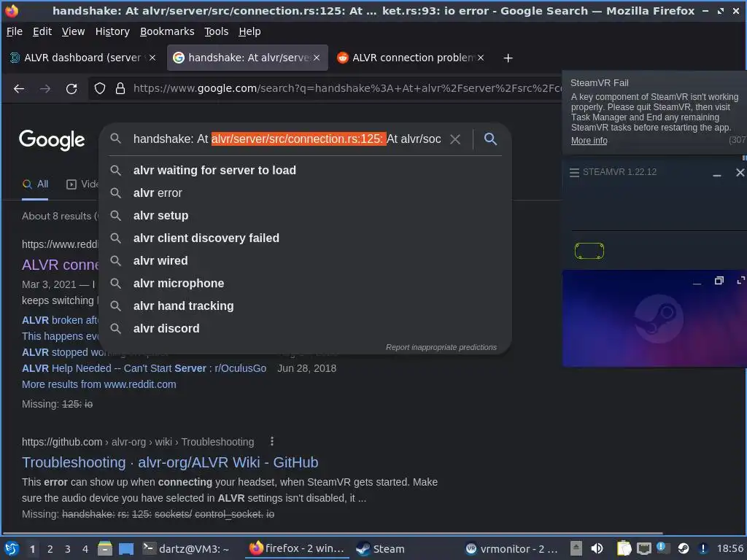Click the Firefox URL address bar
Viewport: 747px width, 560px height.
pos(347,88)
